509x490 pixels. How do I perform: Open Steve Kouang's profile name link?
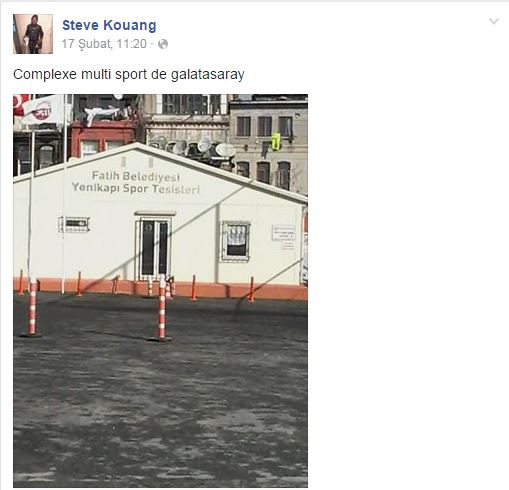pos(109,25)
